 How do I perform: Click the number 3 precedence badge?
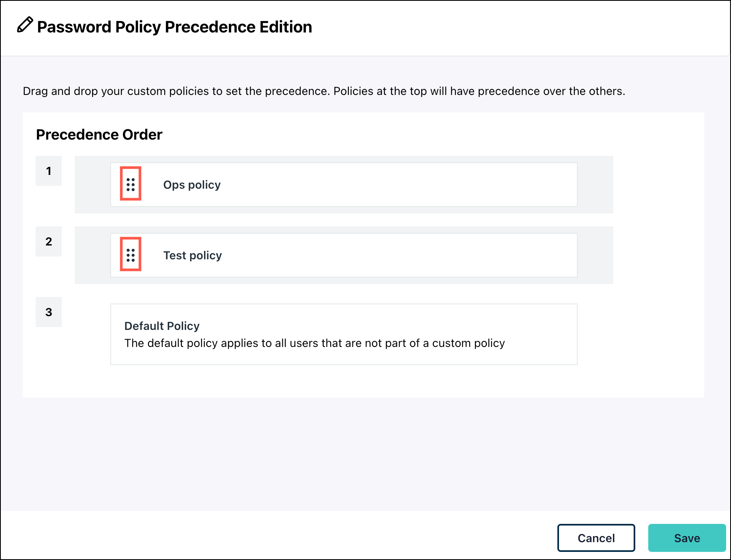coord(49,312)
